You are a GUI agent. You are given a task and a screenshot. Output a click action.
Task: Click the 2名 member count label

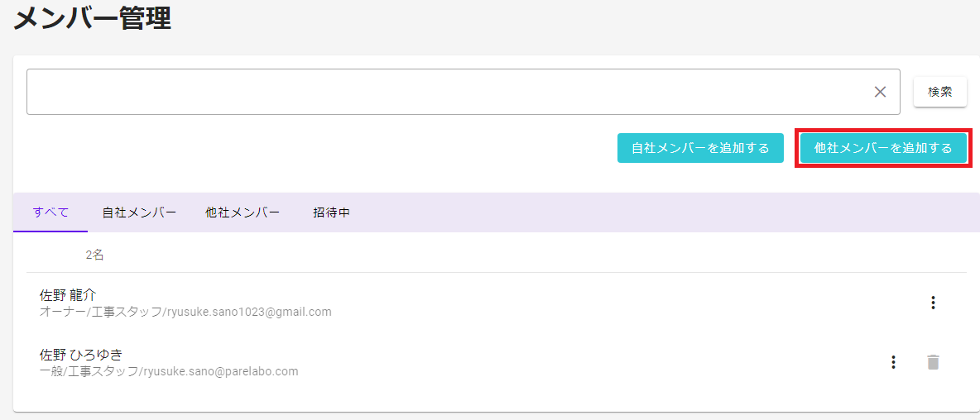95,255
